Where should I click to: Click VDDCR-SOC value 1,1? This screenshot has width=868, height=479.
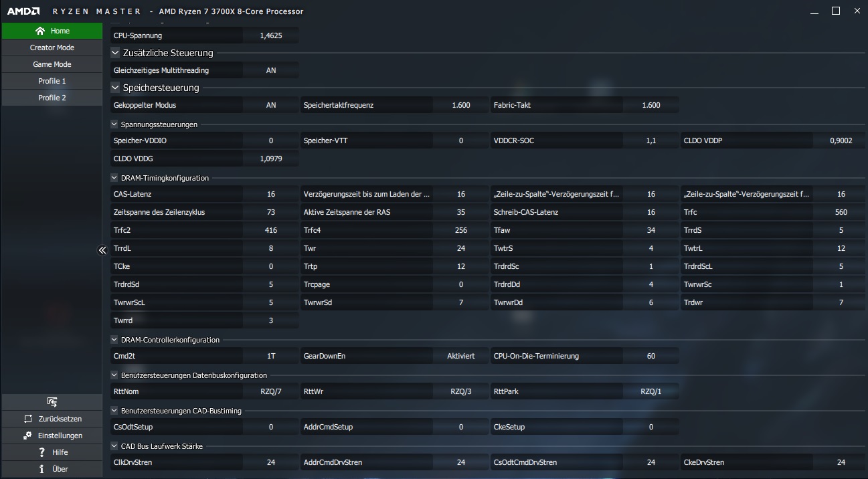(x=651, y=140)
